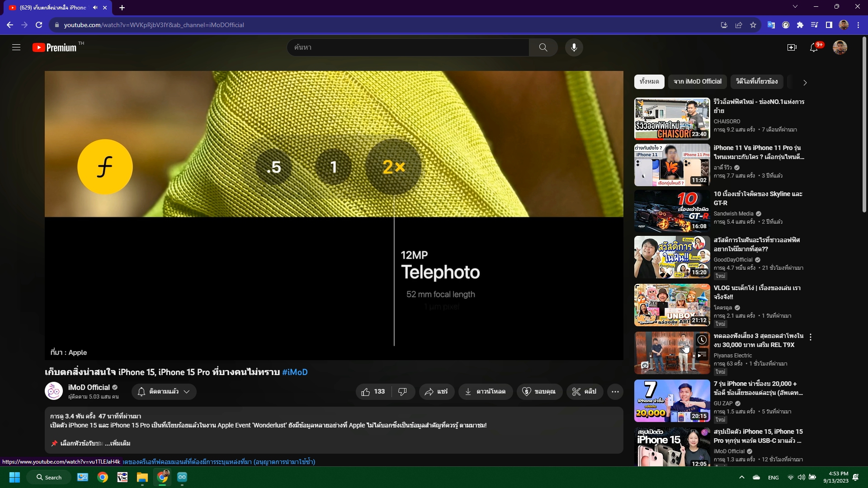Open Windows Start menu
Image resolution: width=868 pixels, height=488 pixels.
point(14,477)
